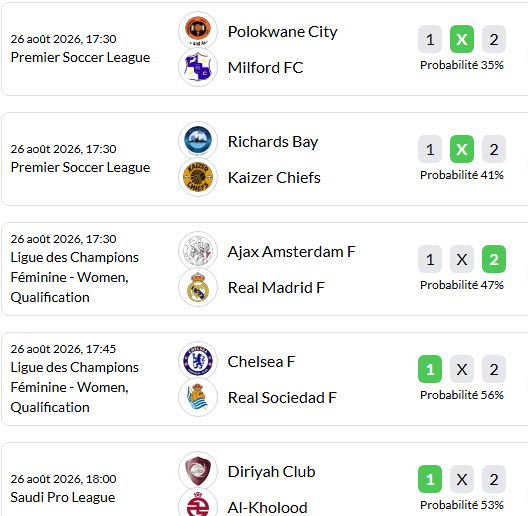The image size is (528, 516).
Task: Click the Ajax Amsterdam F logo
Action: click(198, 251)
